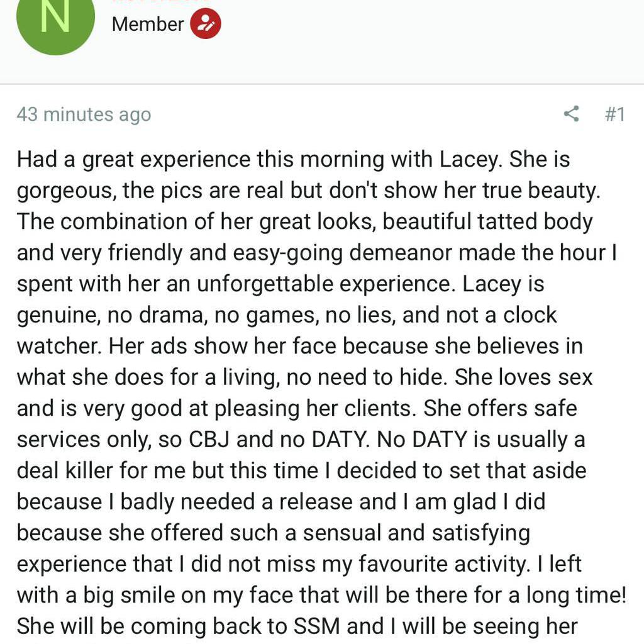
Task: Click the red member badge icon
Action: tap(206, 24)
